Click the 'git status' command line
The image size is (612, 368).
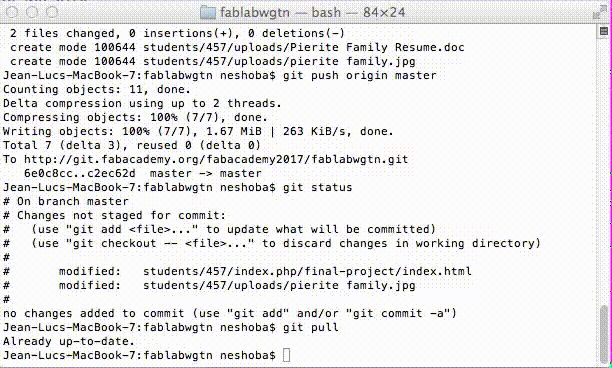pos(178,187)
